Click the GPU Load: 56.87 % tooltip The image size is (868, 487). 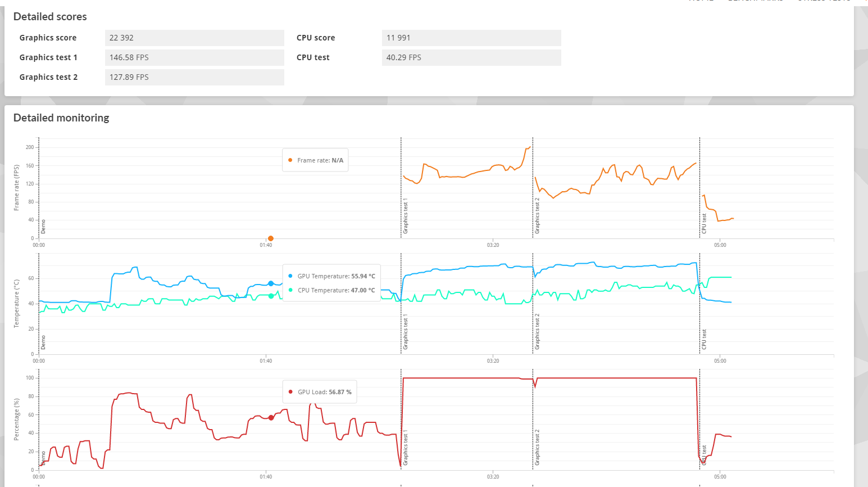(320, 392)
